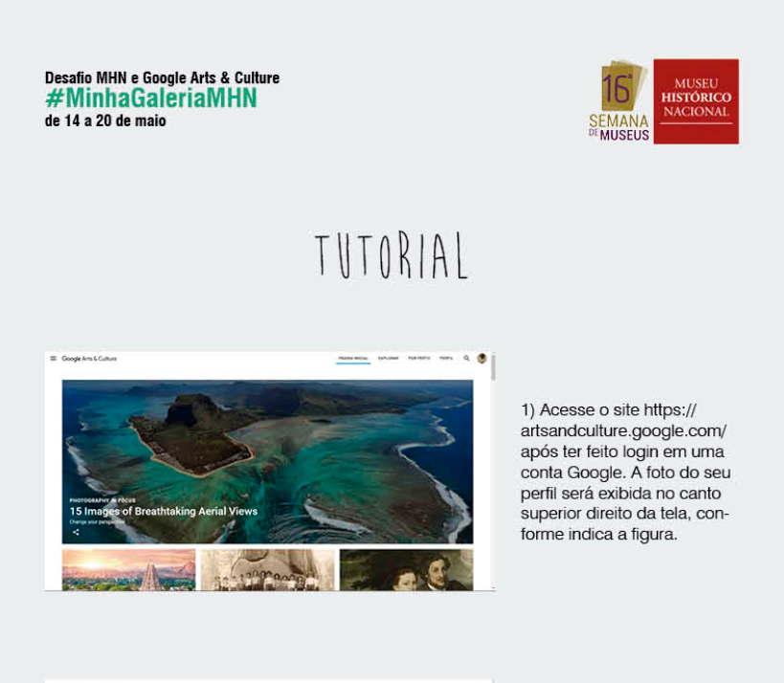
Task: Switch to the Explorar tab
Action: (x=388, y=359)
